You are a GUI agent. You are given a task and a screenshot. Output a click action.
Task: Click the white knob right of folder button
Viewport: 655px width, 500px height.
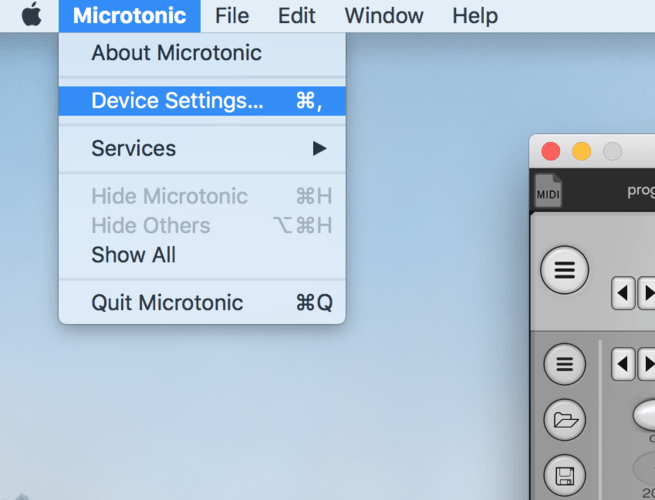coord(645,415)
